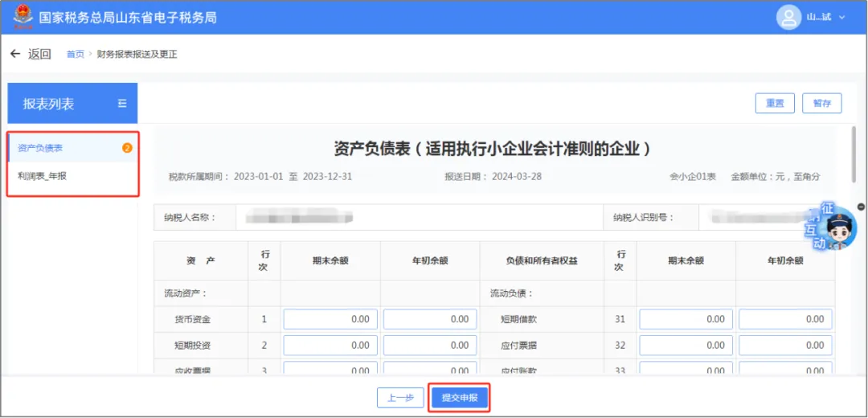Viewport: 868px width, 418px height.
Task: Click the orange badge on 资产负债表
Action: (x=127, y=149)
